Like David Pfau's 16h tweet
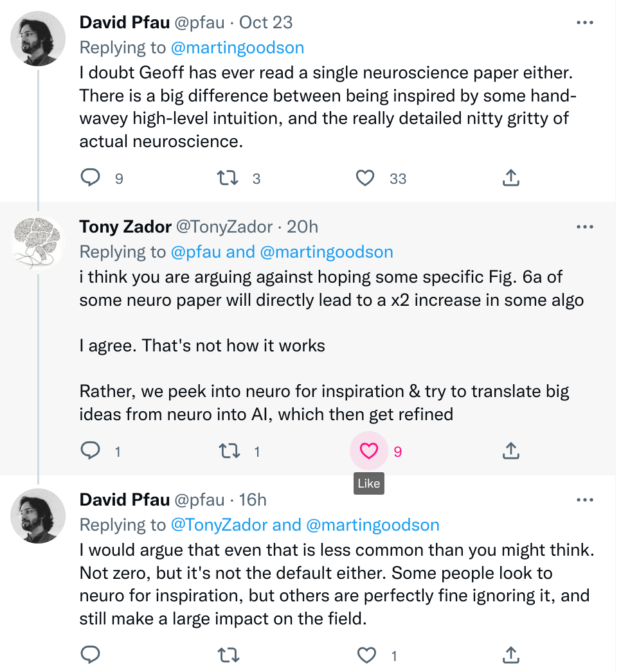Screen dimensions: 621x672 pyautogui.click(x=366, y=655)
